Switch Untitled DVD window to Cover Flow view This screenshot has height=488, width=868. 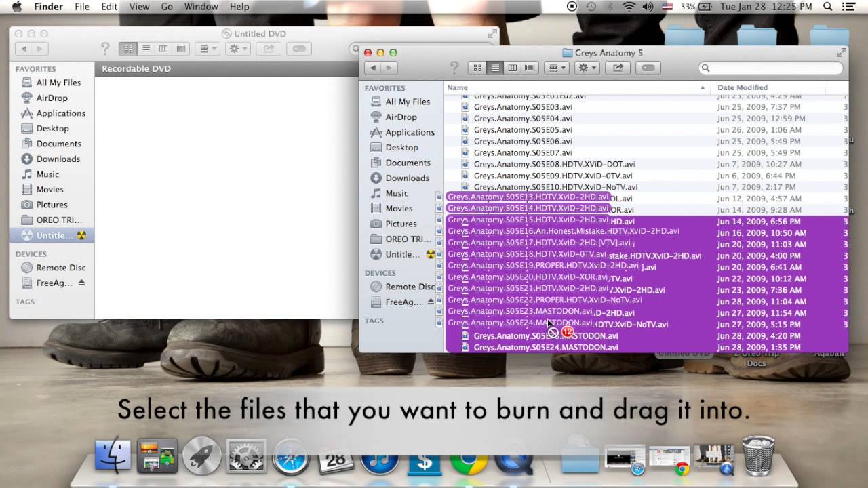click(180, 49)
